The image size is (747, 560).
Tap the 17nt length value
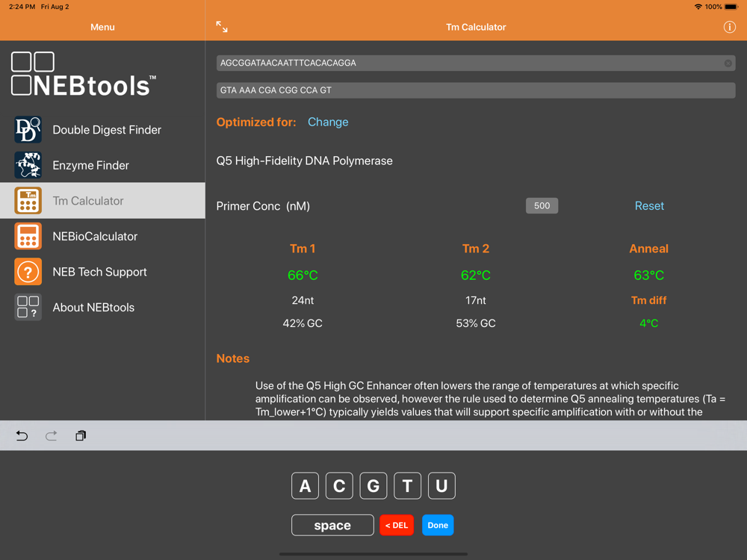475,300
